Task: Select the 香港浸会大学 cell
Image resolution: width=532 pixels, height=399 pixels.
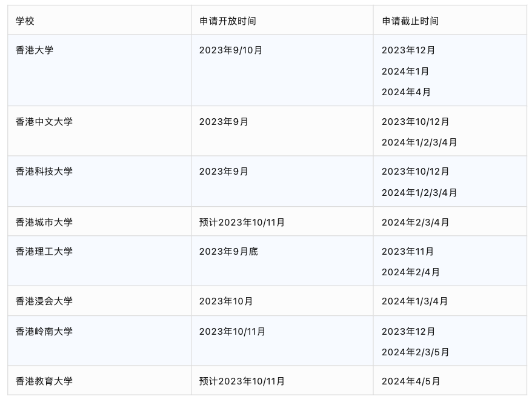Action: pyautogui.click(x=44, y=301)
